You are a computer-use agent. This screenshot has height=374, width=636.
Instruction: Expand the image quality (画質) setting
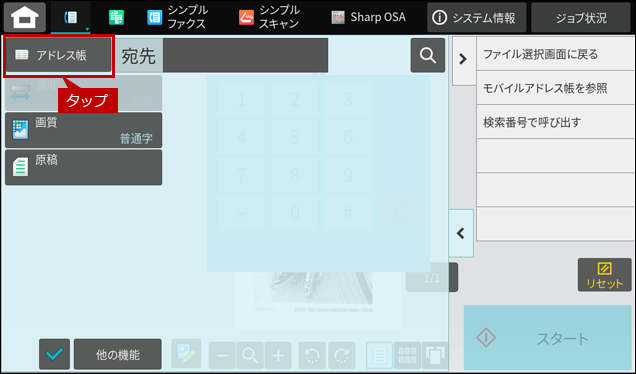pyautogui.click(x=84, y=130)
